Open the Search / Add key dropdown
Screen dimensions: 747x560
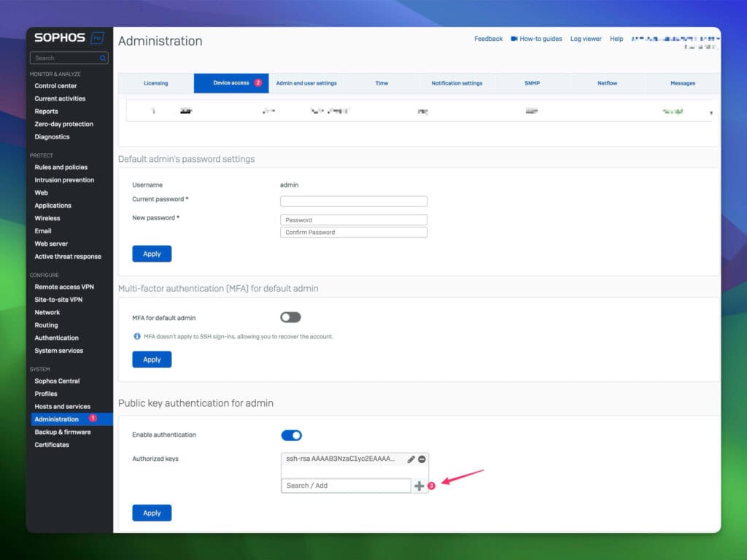[345, 485]
